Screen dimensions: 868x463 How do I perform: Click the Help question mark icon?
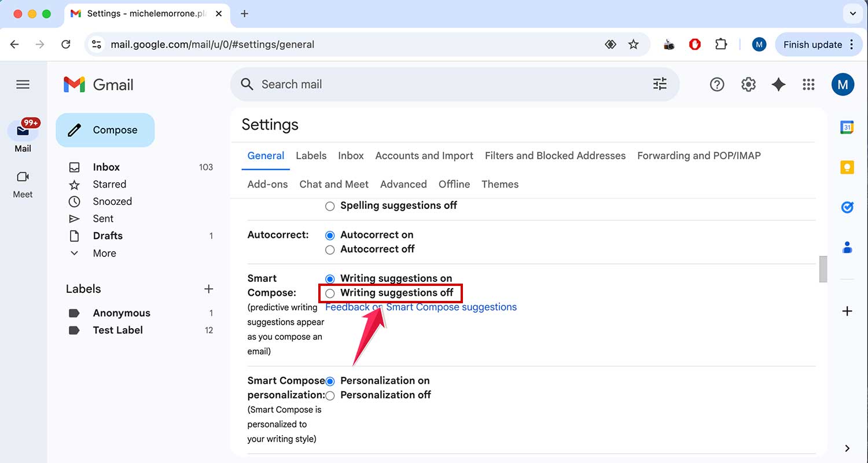716,84
